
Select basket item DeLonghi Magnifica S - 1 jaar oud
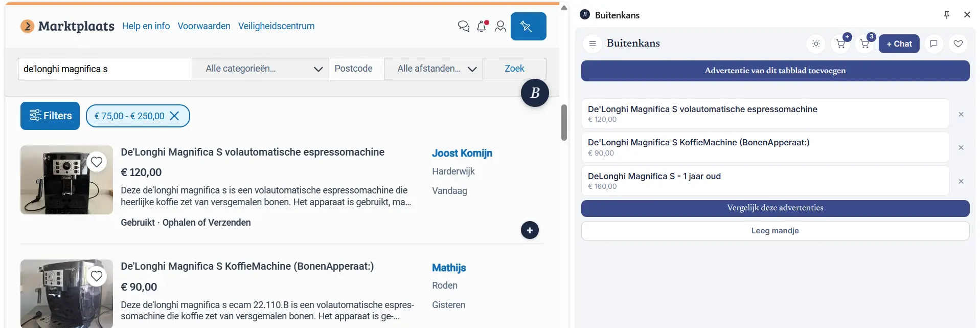click(765, 181)
